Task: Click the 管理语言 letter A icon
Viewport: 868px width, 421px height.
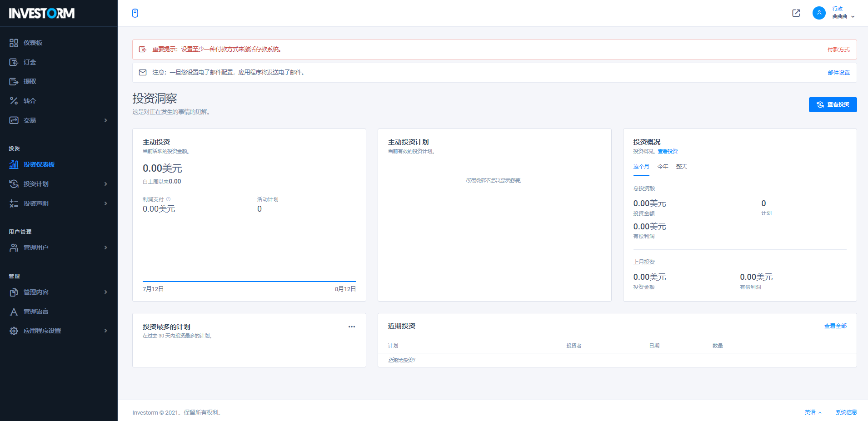Action: [14, 312]
